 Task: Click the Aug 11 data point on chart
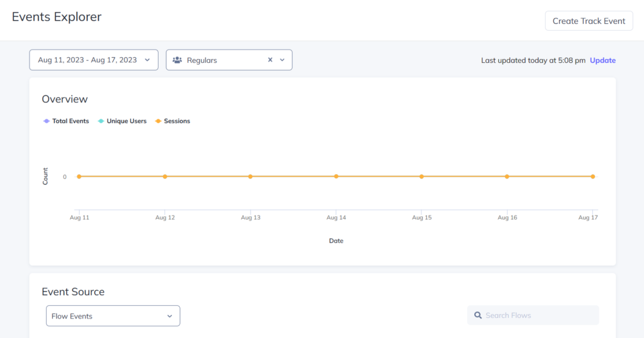(x=79, y=177)
